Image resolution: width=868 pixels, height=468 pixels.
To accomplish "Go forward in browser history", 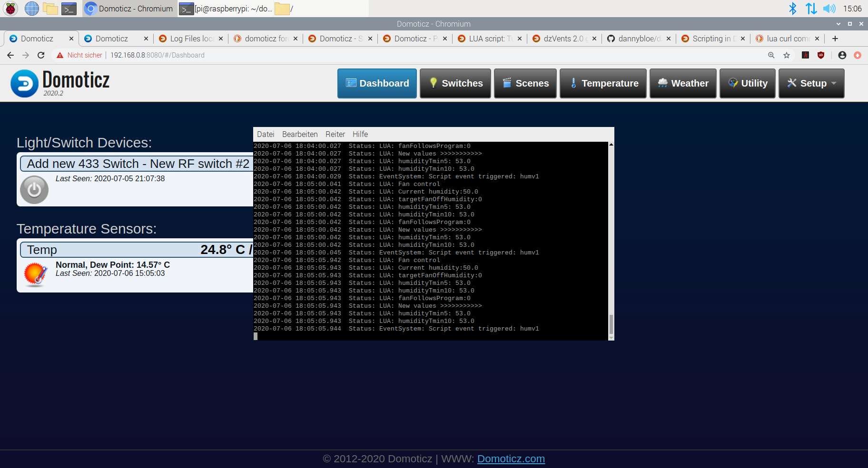I will tap(26, 55).
